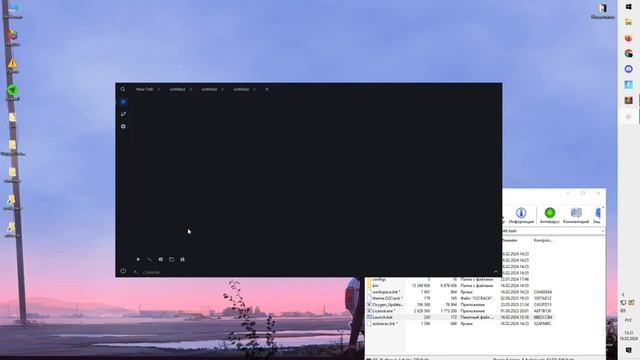The image size is (640, 360).
Task: Open the purple circle app on taskbar
Action: (x=629, y=69)
